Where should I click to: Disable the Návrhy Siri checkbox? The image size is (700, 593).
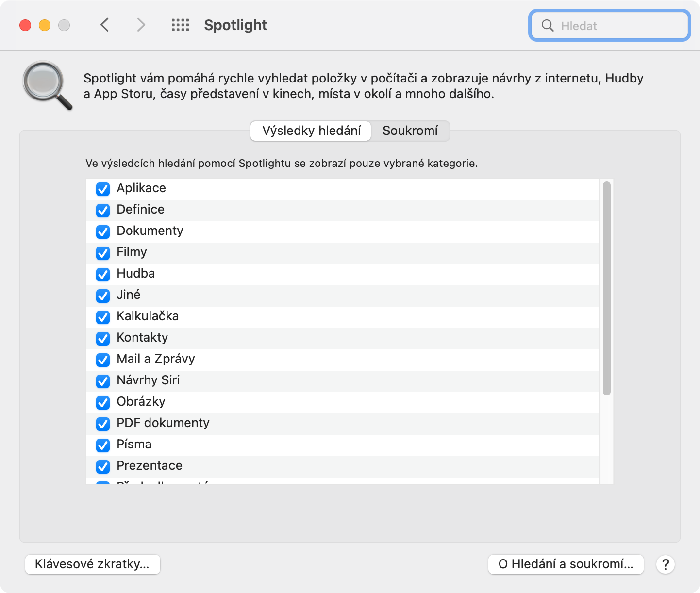coord(103,381)
